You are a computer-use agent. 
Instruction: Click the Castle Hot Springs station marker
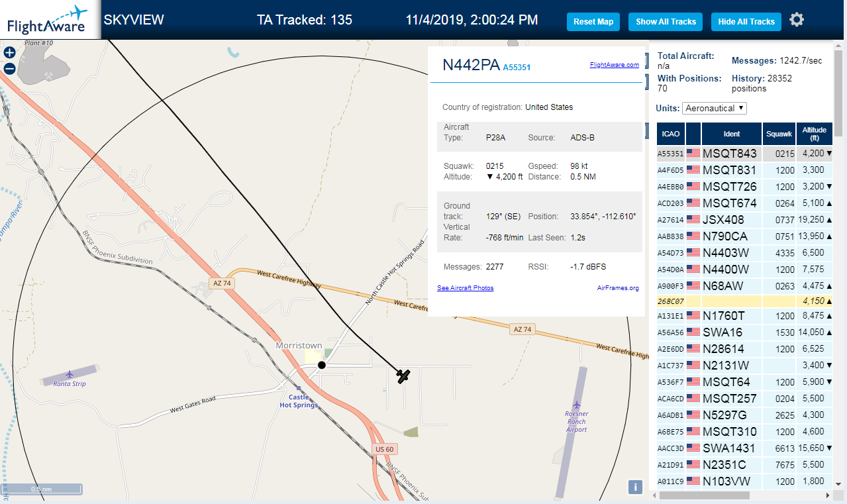pyautogui.click(x=299, y=388)
